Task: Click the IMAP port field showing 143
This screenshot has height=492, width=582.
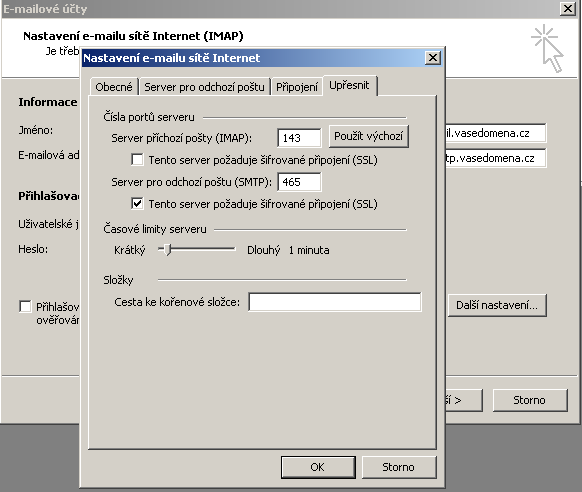Action: [x=299, y=138]
